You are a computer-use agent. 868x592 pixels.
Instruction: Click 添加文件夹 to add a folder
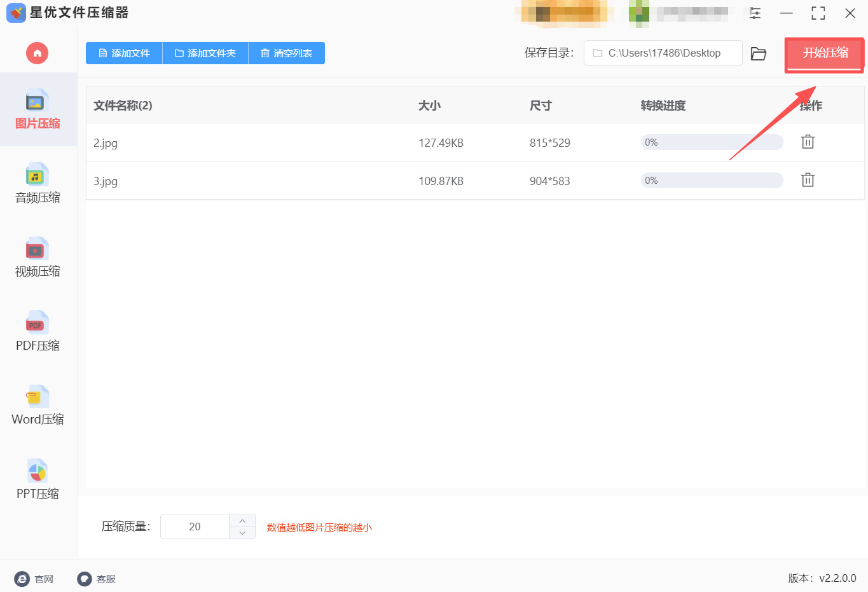205,53
